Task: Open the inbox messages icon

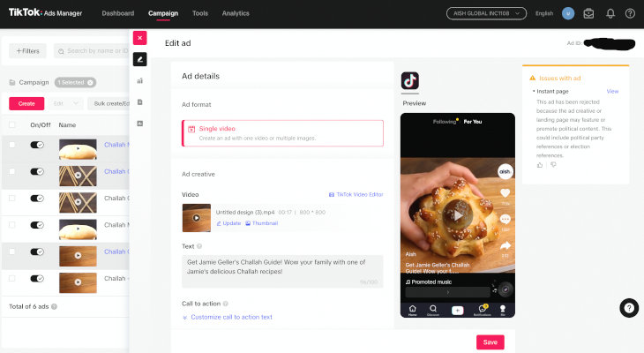Action: 588,13
